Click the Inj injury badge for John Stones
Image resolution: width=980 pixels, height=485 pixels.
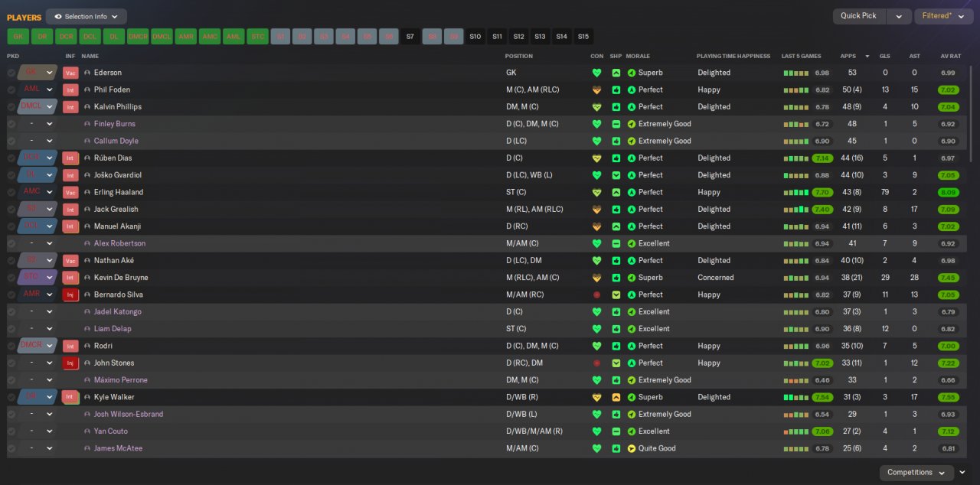tap(71, 363)
